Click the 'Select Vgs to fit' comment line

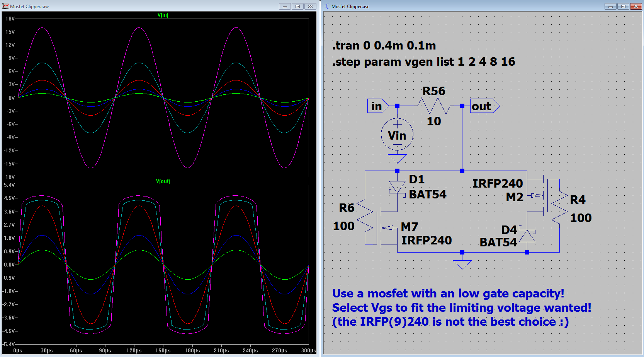[462, 308]
